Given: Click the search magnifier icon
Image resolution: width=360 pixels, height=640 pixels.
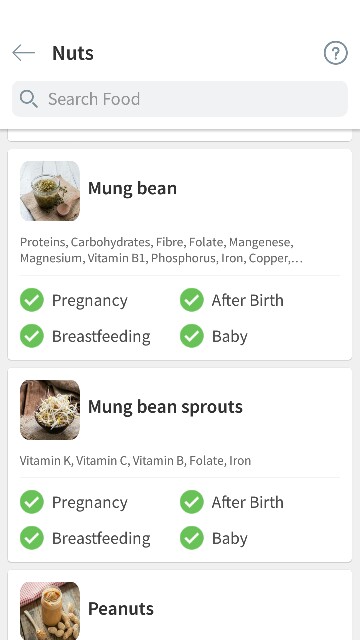Looking at the screenshot, I should [x=29, y=99].
